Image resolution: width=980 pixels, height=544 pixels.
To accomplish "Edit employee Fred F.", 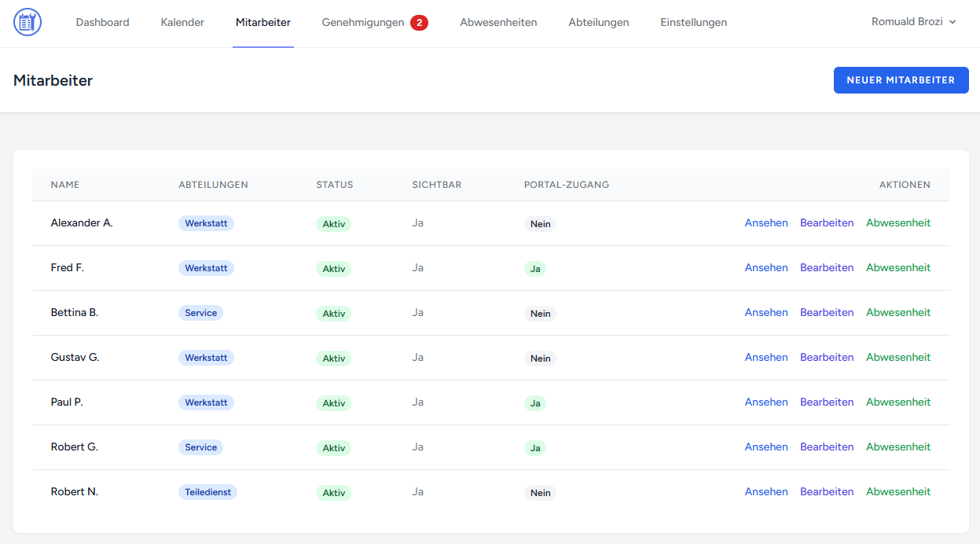I will coord(826,267).
